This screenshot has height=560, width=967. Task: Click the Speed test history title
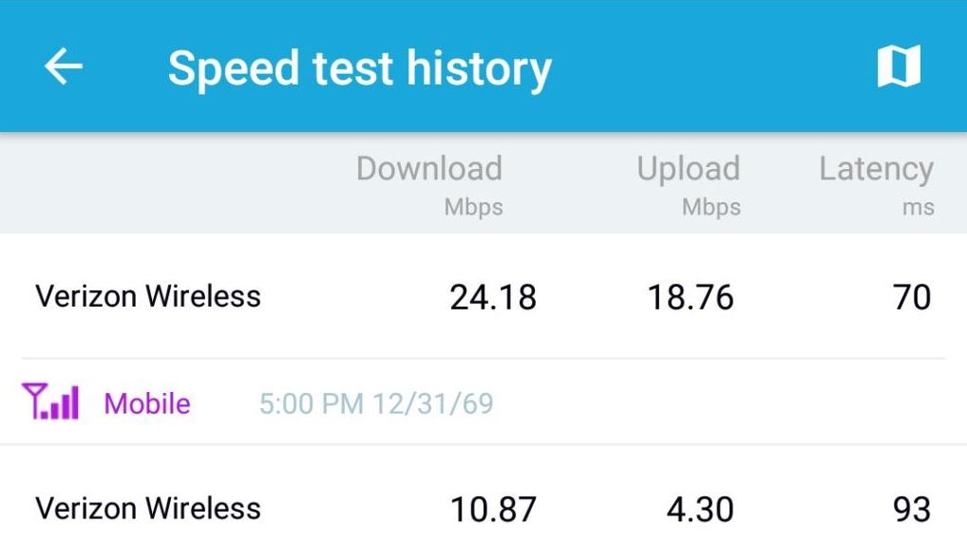coord(359,68)
